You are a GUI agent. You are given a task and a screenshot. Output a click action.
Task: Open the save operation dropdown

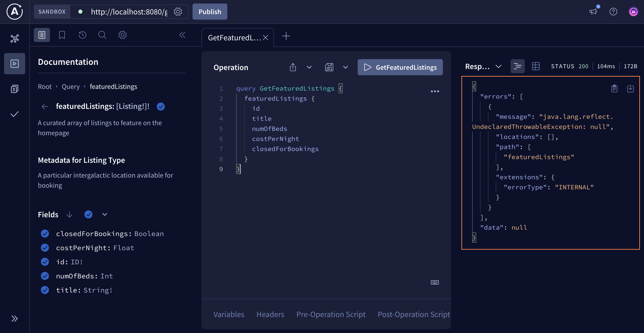346,67
